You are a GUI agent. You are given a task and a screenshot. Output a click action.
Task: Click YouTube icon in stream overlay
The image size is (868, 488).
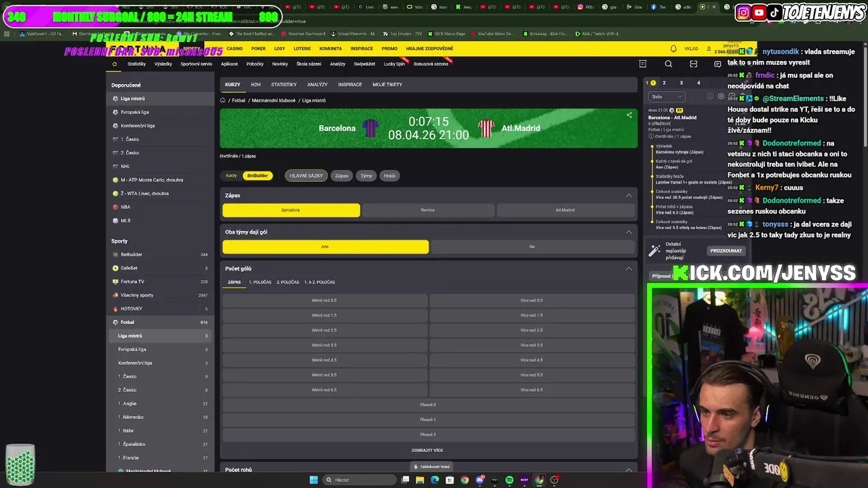click(759, 12)
